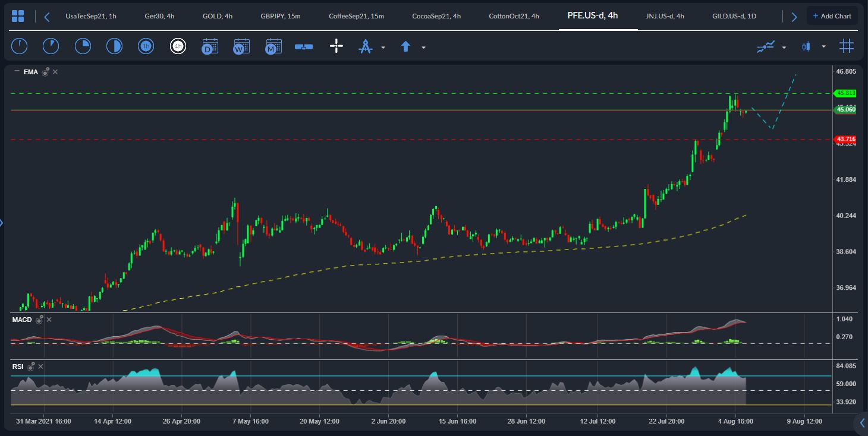868x436 pixels.
Task: Toggle the chart grid lines icon
Action: (847, 46)
